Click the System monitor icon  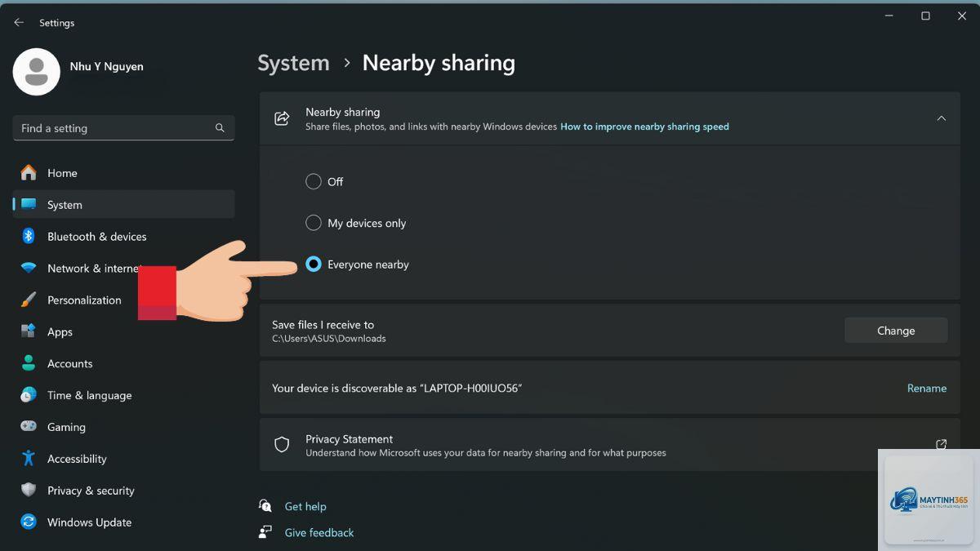pos(29,204)
